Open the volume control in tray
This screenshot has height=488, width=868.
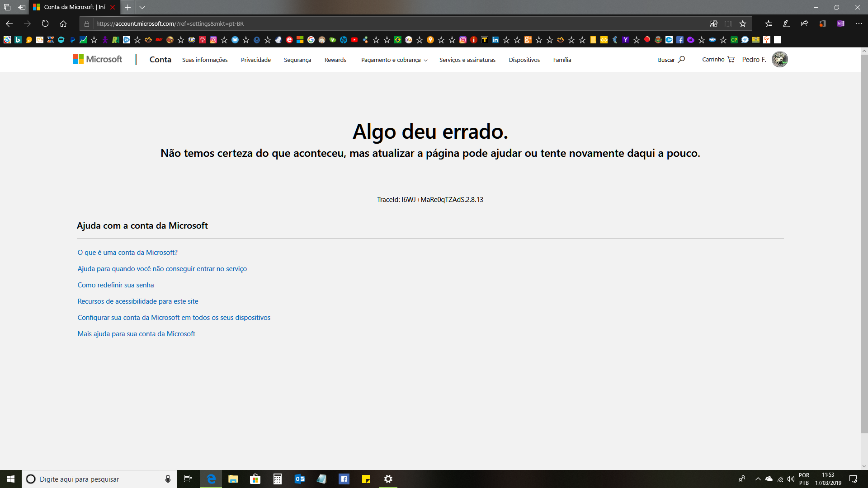pyautogui.click(x=791, y=479)
